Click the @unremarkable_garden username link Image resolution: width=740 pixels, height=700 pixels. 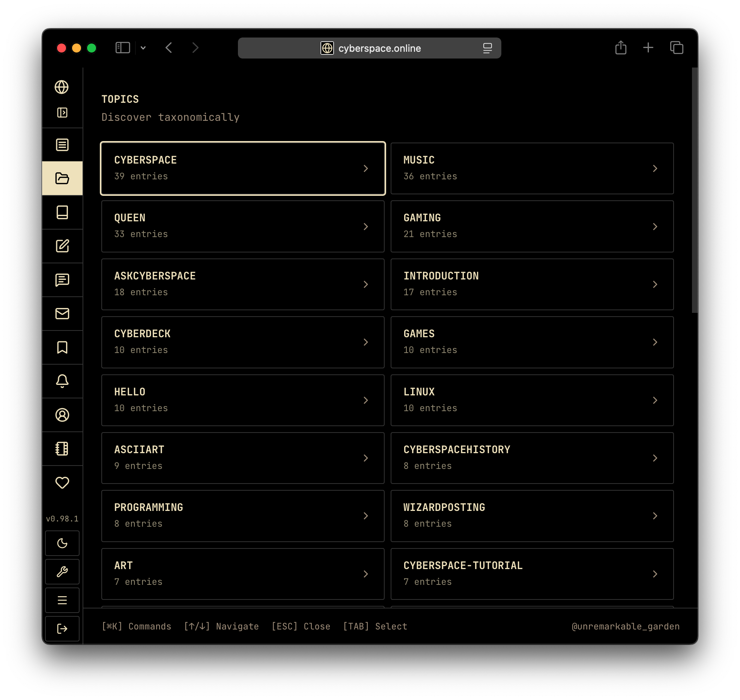[x=625, y=626]
